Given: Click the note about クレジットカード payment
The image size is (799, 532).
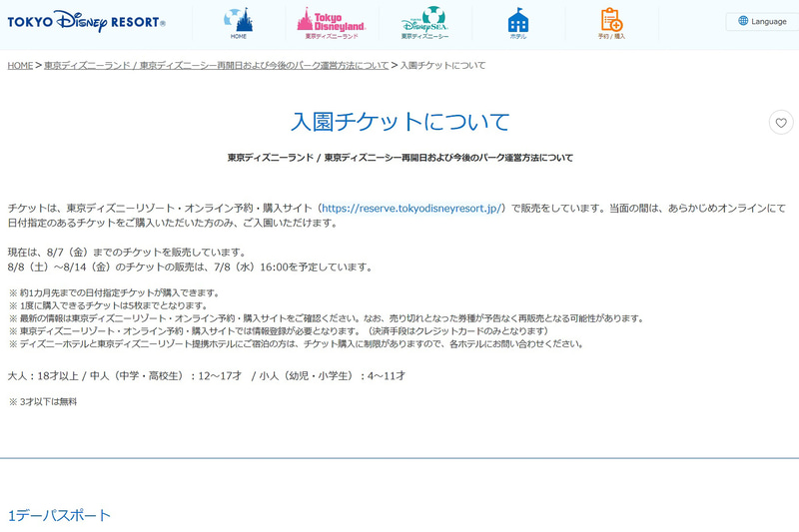Looking at the screenshot, I should 279,331.
